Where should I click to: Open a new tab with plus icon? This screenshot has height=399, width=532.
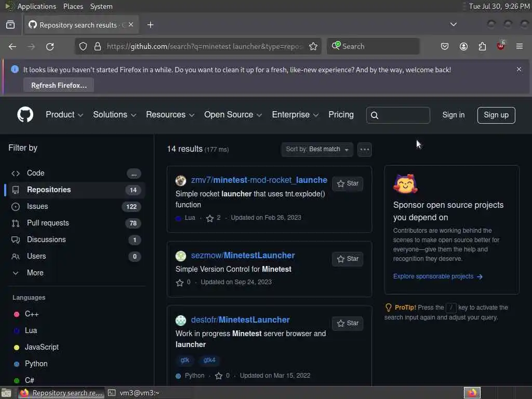pyautogui.click(x=150, y=25)
